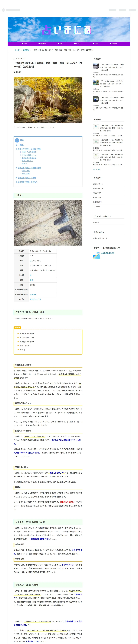Click chevron next to 男性の特徴 in contents
The width and height of the screenshot is (138, 644).
coord(21,174)
